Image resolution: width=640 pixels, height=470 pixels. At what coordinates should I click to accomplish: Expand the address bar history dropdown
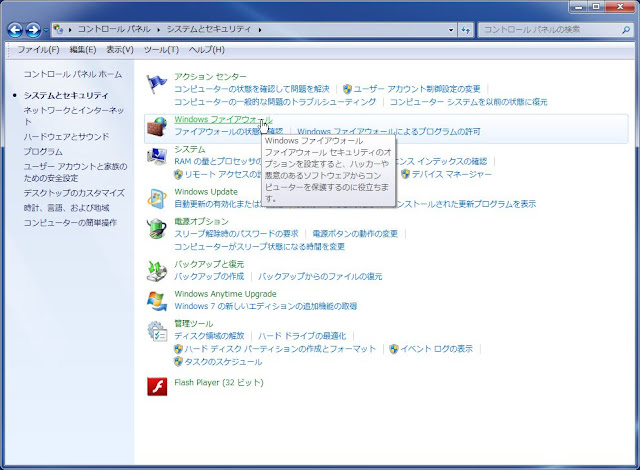[x=451, y=30]
